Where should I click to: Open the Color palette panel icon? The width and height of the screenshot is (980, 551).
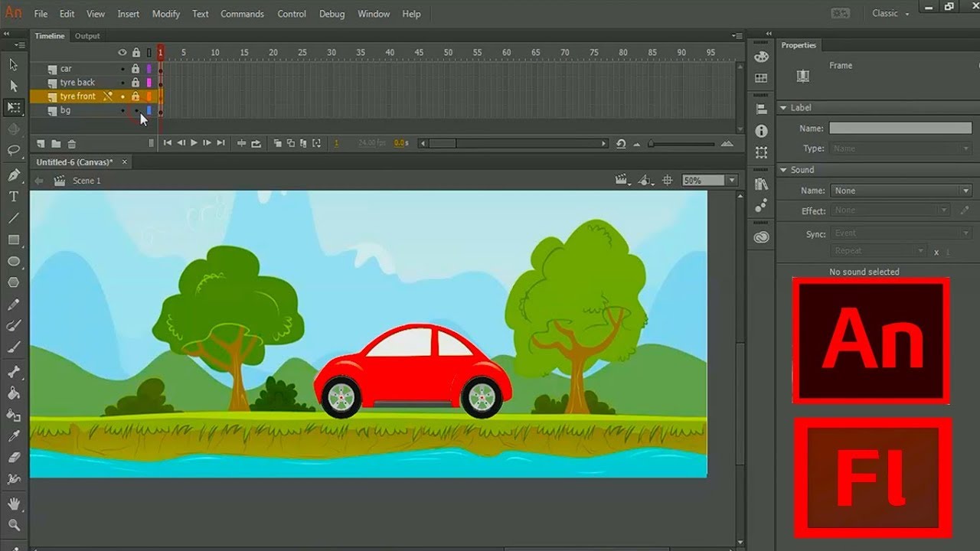[x=761, y=57]
